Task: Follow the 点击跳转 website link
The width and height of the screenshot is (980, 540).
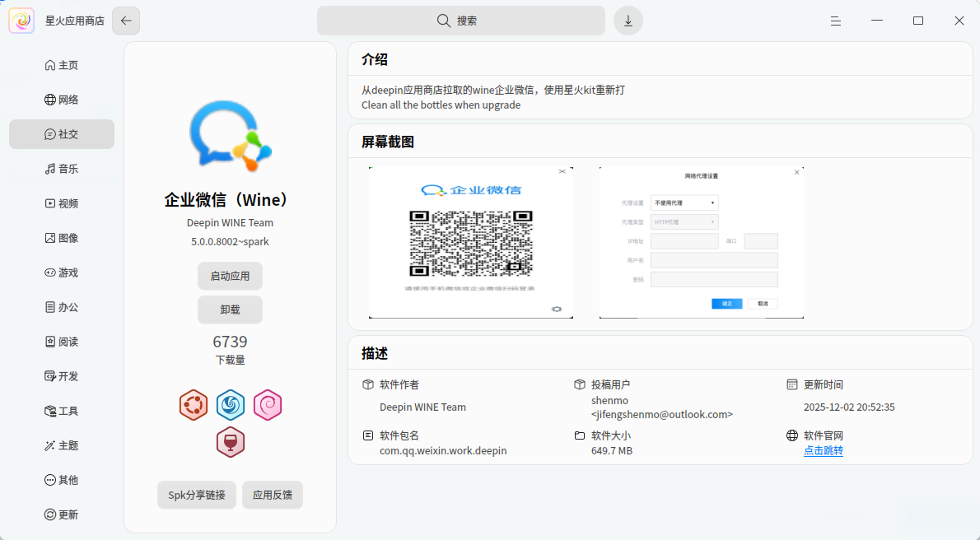Action: [x=824, y=450]
